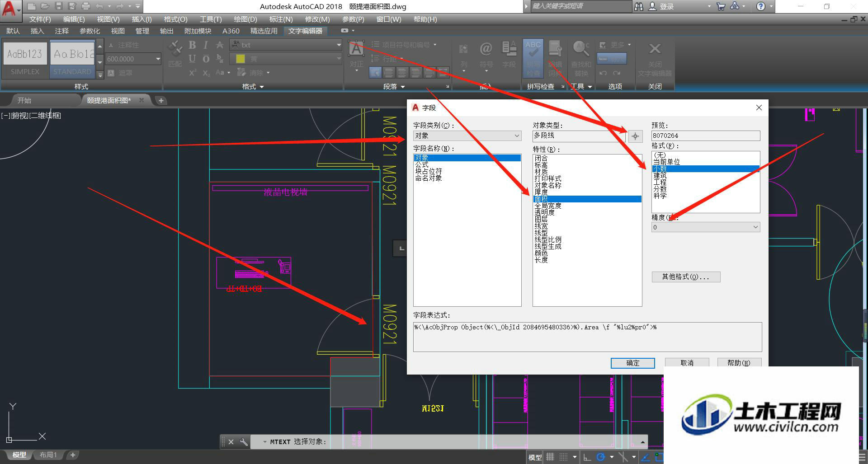Toggle the ruler button in options panel
The width and height of the screenshot is (868, 464).
[x=612, y=59]
